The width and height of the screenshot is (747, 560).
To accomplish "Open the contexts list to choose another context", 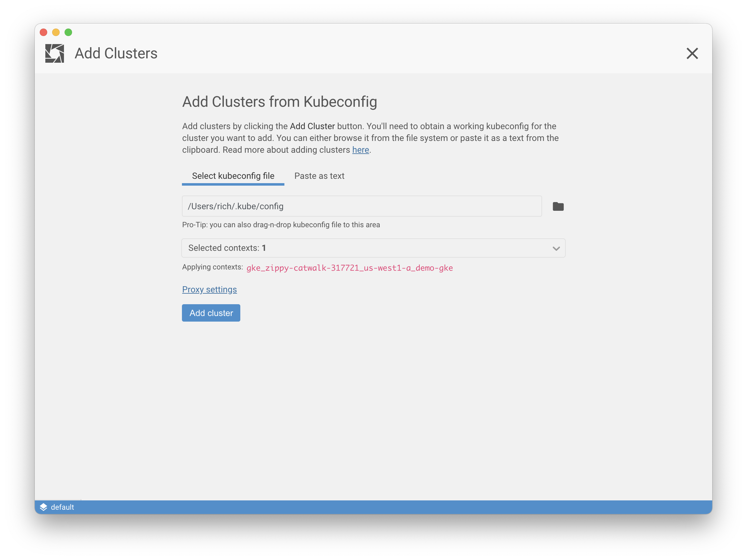I will pyautogui.click(x=373, y=248).
